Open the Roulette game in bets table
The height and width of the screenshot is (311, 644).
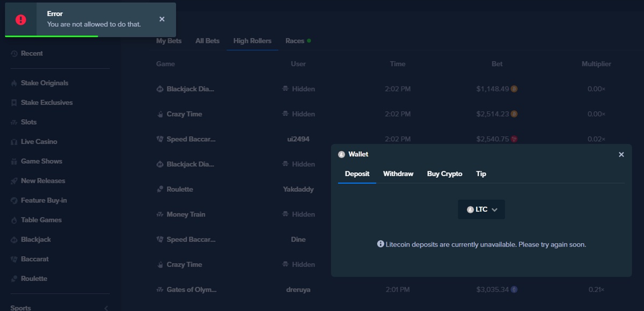(x=180, y=189)
